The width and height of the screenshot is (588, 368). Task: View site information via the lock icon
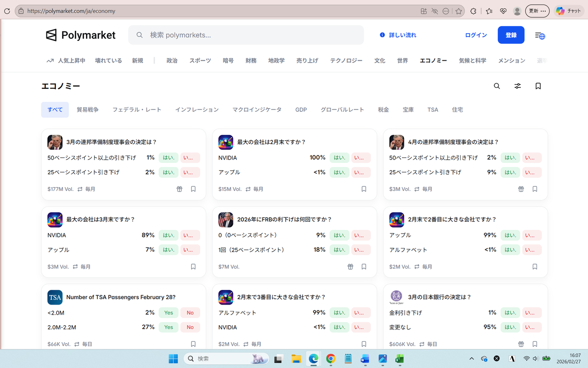pyautogui.click(x=21, y=11)
